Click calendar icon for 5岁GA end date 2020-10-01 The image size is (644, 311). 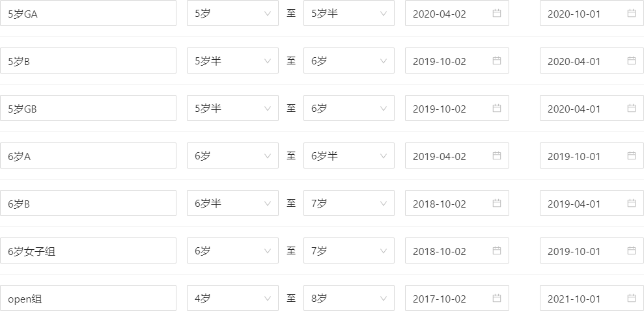632,13
